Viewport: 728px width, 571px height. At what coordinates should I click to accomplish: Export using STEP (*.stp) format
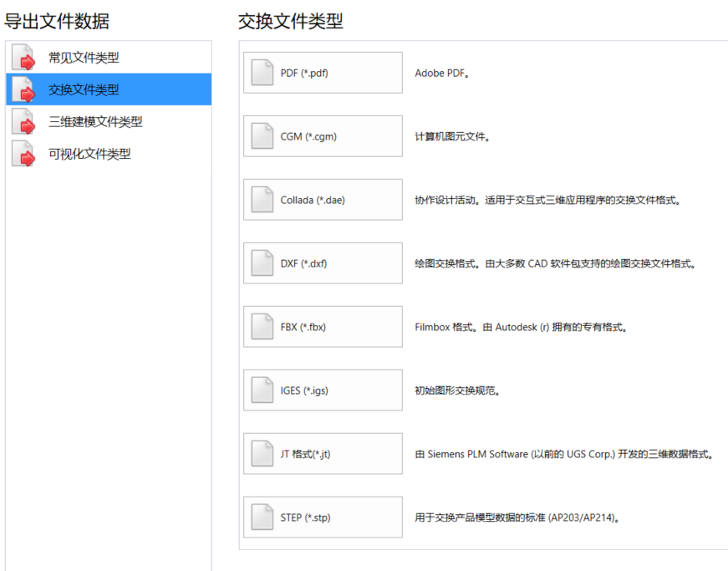(x=323, y=517)
